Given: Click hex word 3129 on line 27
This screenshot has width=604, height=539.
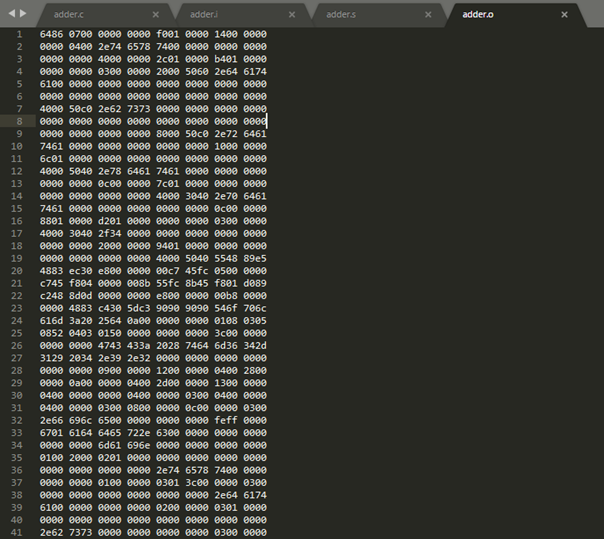Looking at the screenshot, I should pos(51,358).
